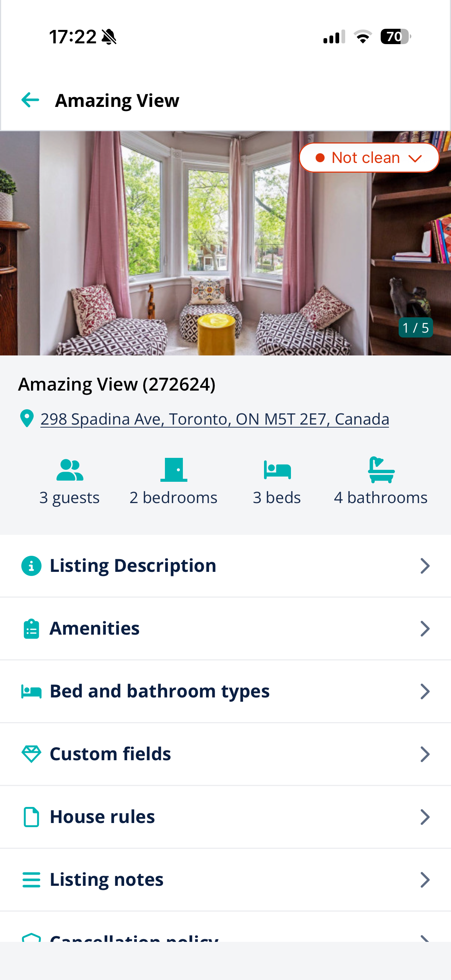Screen dimensions: 451x980
Task: Tap the Listing Description info icon
Action: (x=31, y=566)
